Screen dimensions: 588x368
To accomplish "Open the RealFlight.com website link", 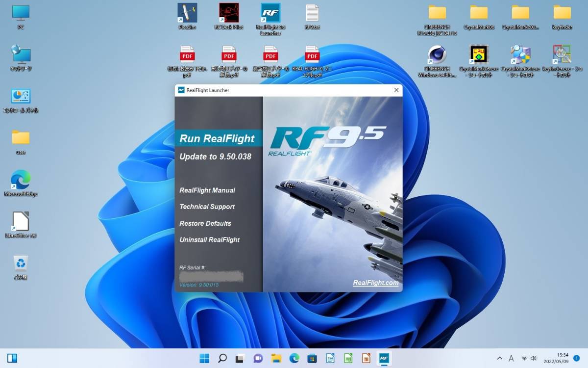I will tap(376, 283).
